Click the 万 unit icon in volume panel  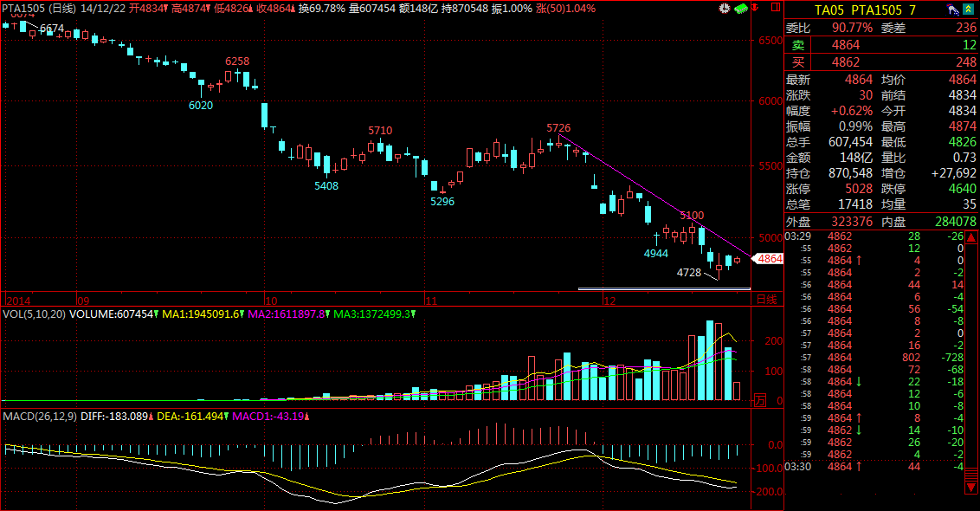click(x=760, y=400)
